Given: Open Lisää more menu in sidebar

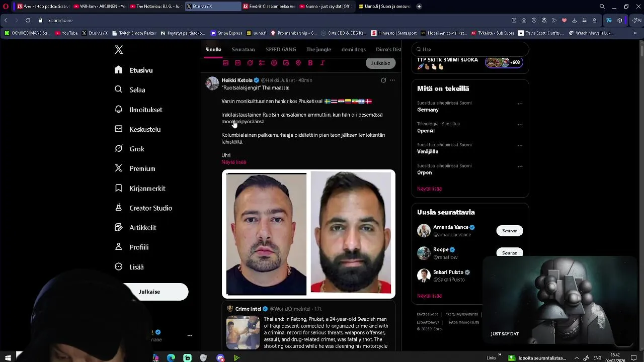Looking at the screenshot, I should tap(129, 267).
